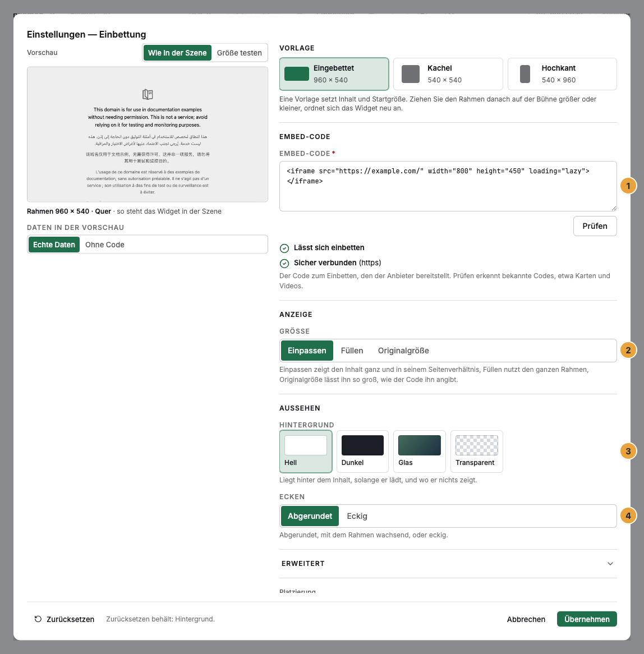Select 'Ohne Code' for preview data
Screen dimensions: 644x654
click(105, 245)
